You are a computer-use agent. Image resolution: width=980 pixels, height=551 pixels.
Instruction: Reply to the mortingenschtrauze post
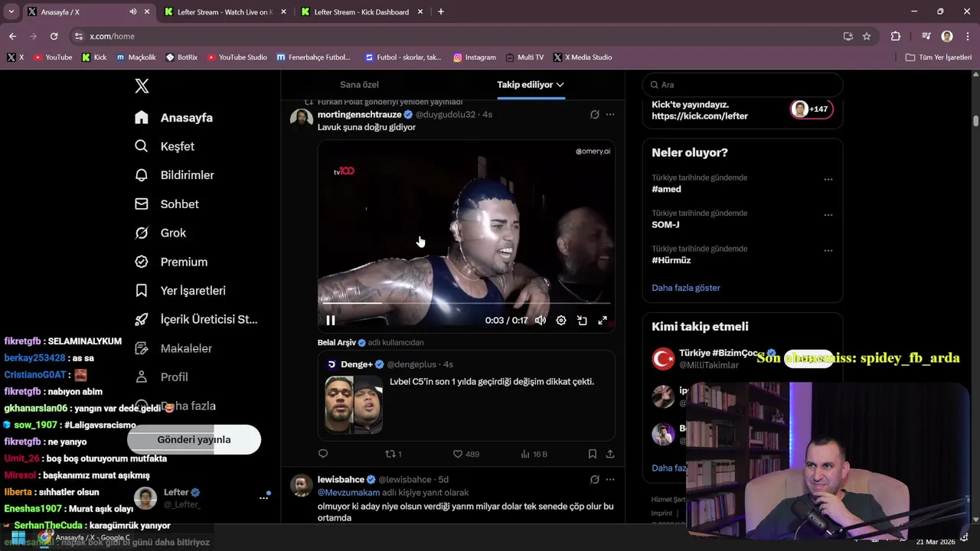323,454
